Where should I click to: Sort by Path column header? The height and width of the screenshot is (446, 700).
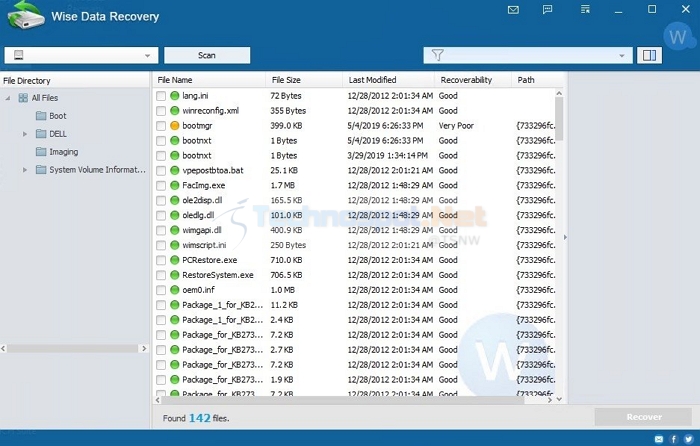(538, 80)
